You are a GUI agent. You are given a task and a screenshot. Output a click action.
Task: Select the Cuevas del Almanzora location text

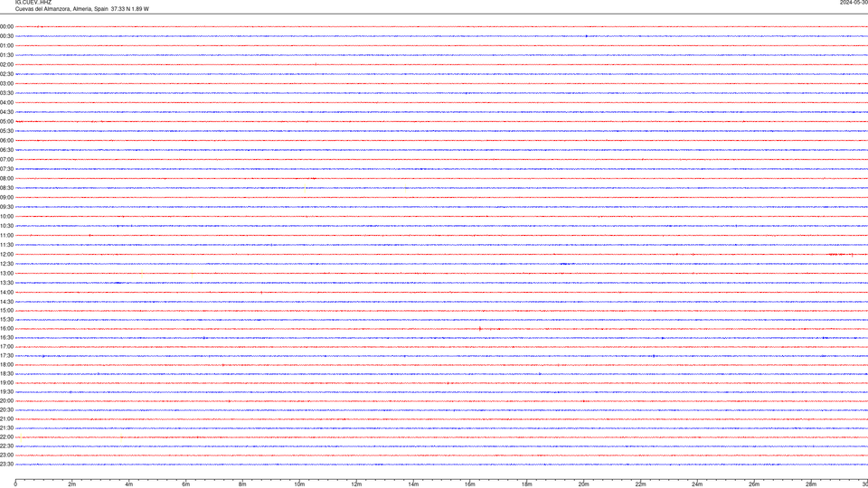tap(82, 9)
